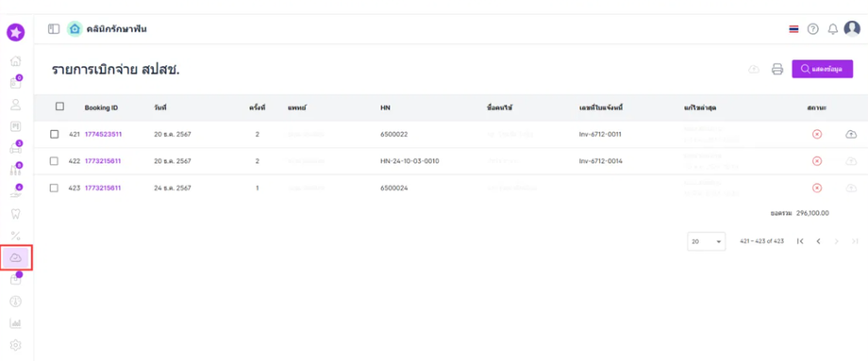Image resolution: width=868 pixels, height=361 pixels.
Task: Open the user avatar menu
Action: click(x=852, y=28)
